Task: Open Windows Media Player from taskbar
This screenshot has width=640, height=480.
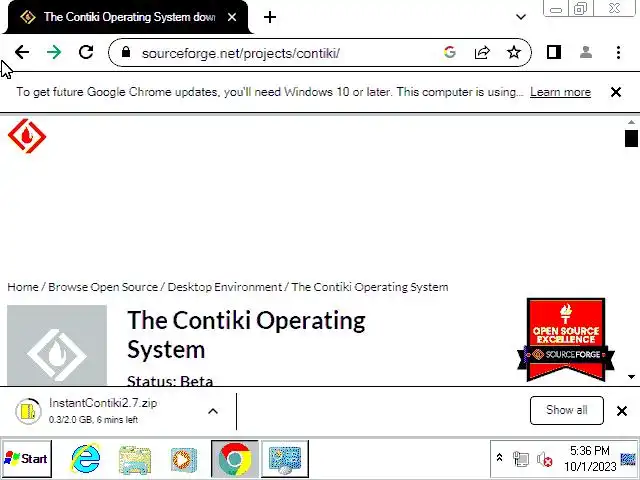Action: point(184,460)
